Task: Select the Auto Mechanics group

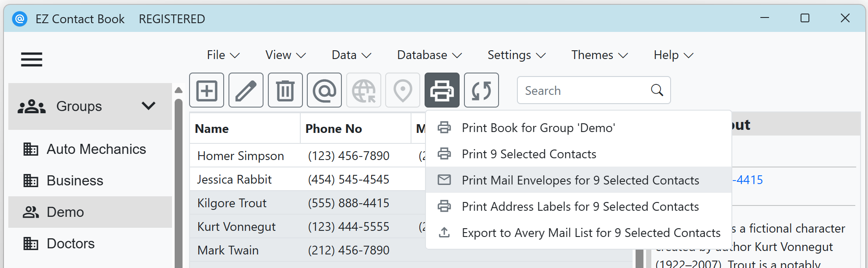Action: pos(90,149)
